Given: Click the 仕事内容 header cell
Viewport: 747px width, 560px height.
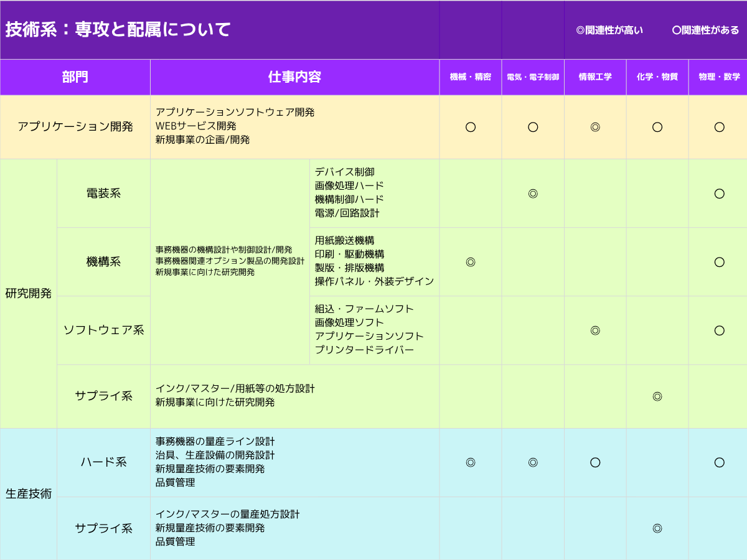Looking at the screenshot, I should tap(294, 77).
